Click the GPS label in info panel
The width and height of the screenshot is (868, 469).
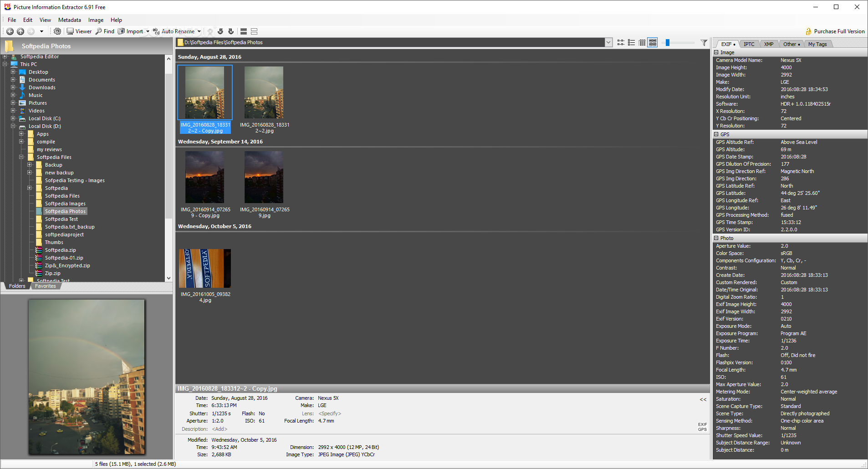(x=703, y=429)
